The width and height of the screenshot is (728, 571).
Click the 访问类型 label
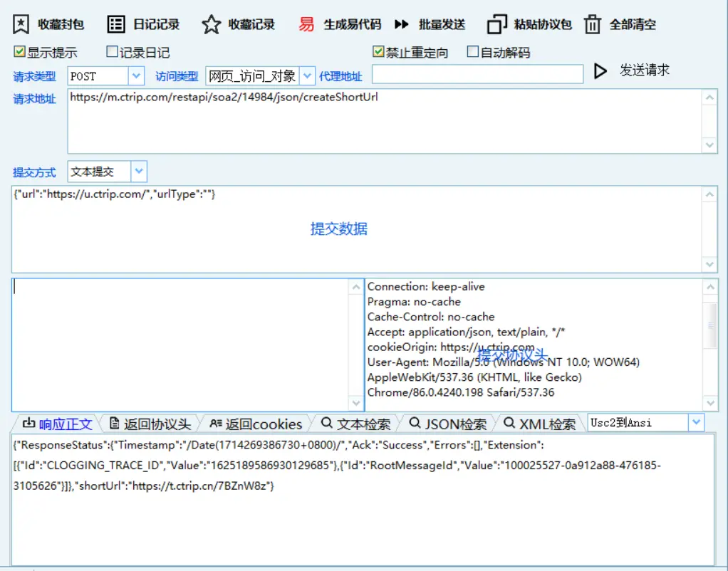click(x=177, y=77)
